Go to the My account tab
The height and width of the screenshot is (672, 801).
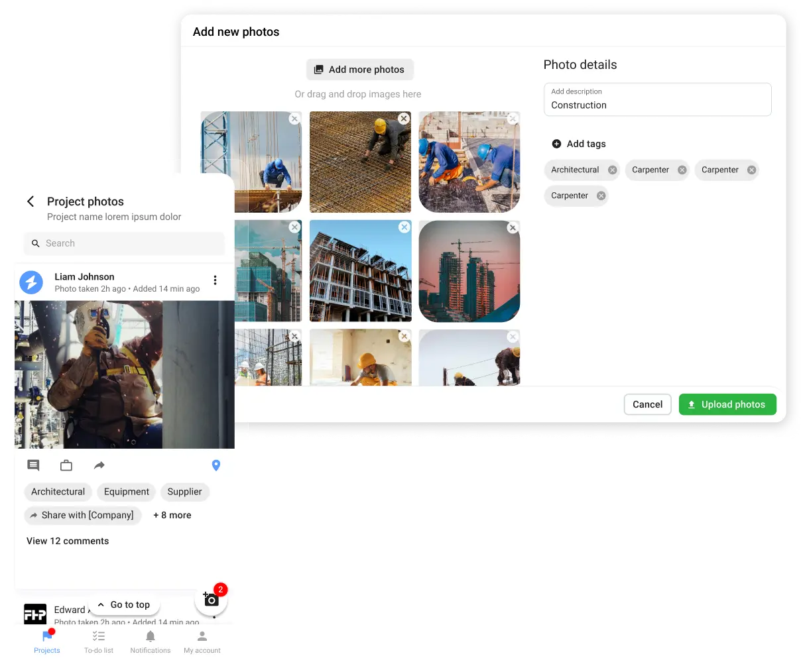pyautogui.click(x=202, y=642)
